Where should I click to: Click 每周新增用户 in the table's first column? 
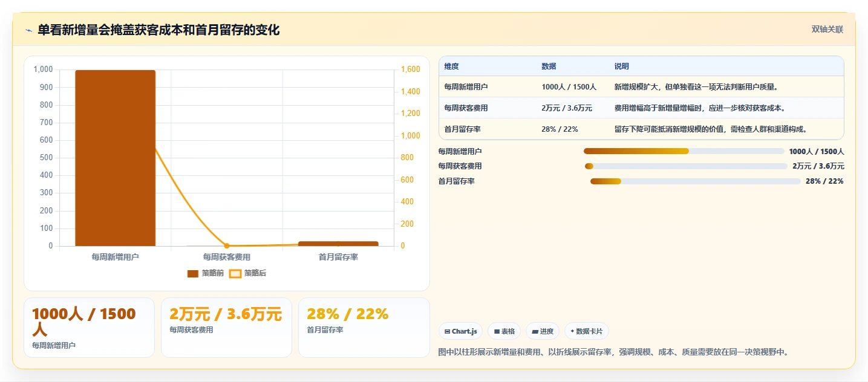(466, 87)
